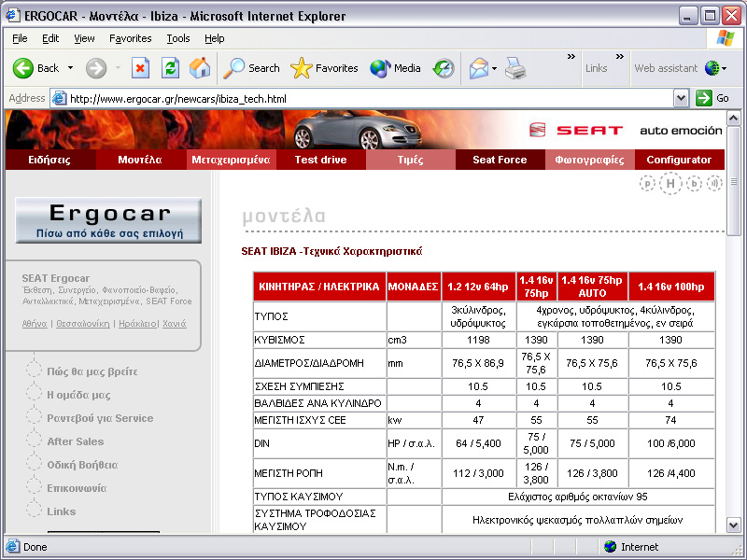Viewport: 747px width, 560px height.
Task: Open the Tools menu
Action: coord(178,38)
